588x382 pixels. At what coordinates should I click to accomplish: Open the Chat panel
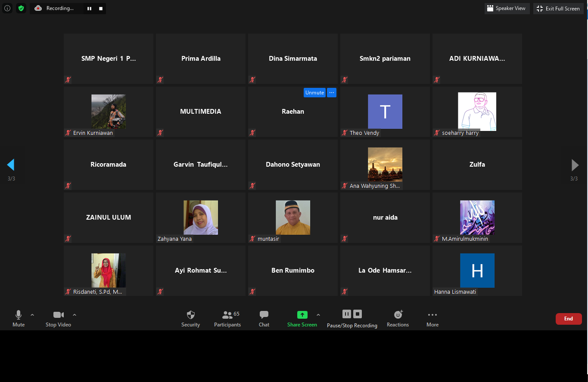(x=264, y=315)
